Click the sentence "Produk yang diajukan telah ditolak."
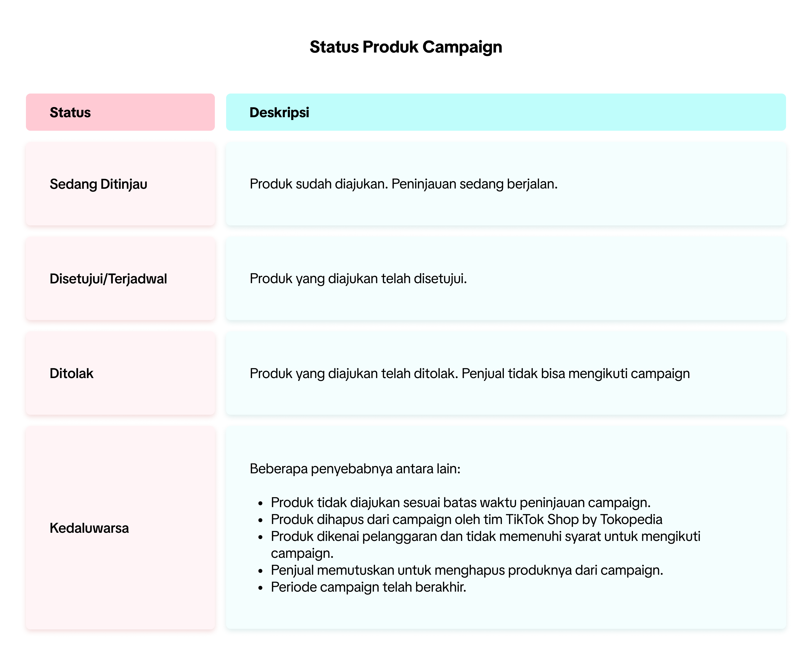Screen dimensions: 812x666 (x=354, y=374)
